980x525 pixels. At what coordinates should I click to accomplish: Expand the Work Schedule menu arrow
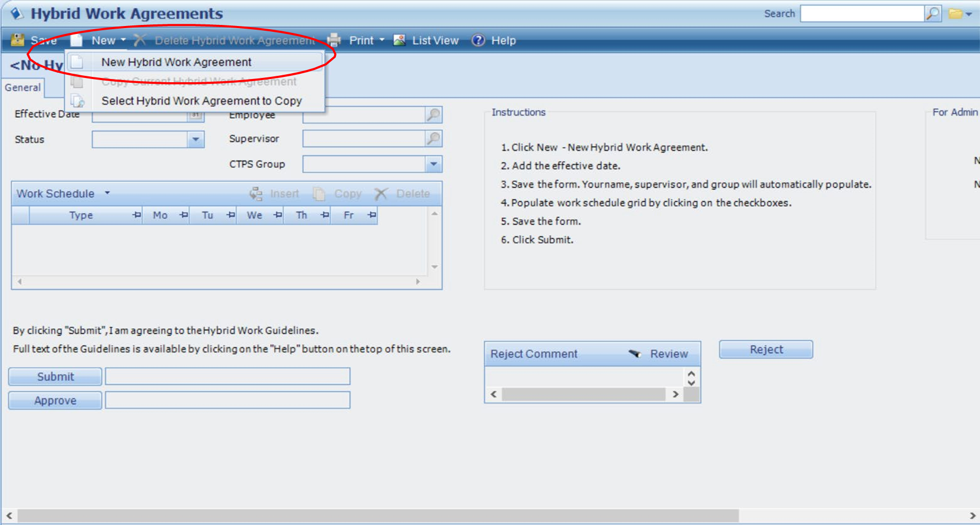tap(107, 193)
